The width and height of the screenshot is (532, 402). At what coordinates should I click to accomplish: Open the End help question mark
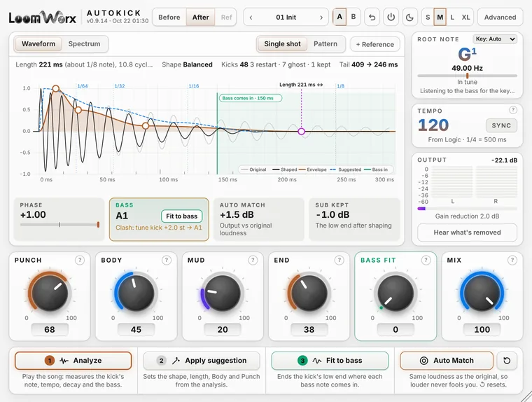(x=339, y=260)
